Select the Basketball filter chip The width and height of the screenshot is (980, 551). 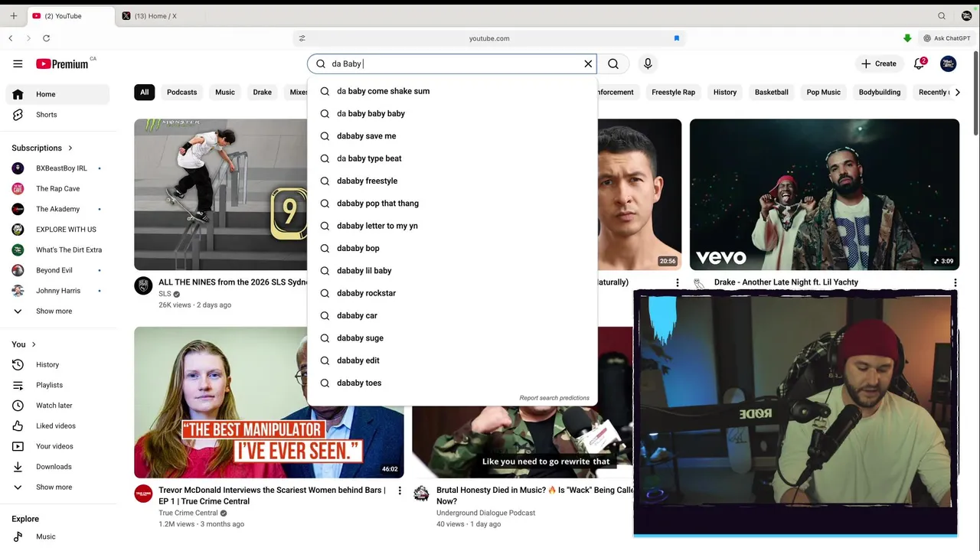click(771, 92)
